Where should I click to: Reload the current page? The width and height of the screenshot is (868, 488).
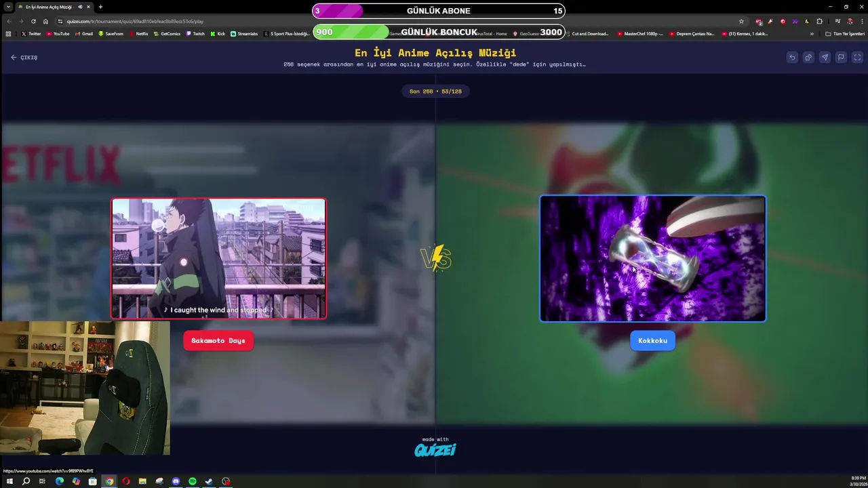(33, 21)
